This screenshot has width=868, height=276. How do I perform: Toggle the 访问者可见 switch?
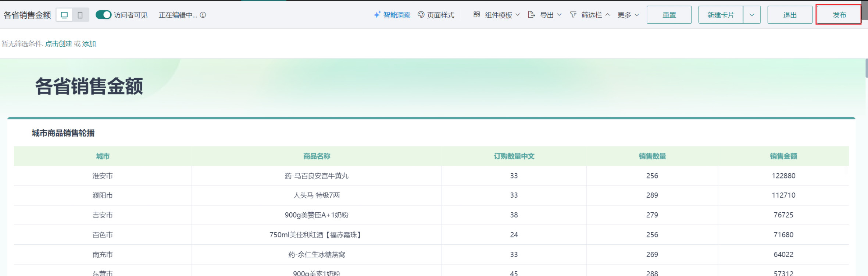click(103, 15)
